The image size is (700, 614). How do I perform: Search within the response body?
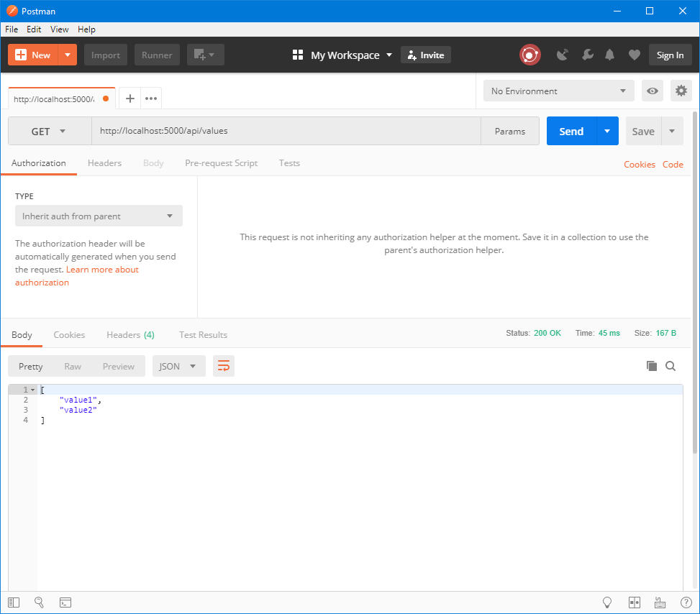coord(670,366)
